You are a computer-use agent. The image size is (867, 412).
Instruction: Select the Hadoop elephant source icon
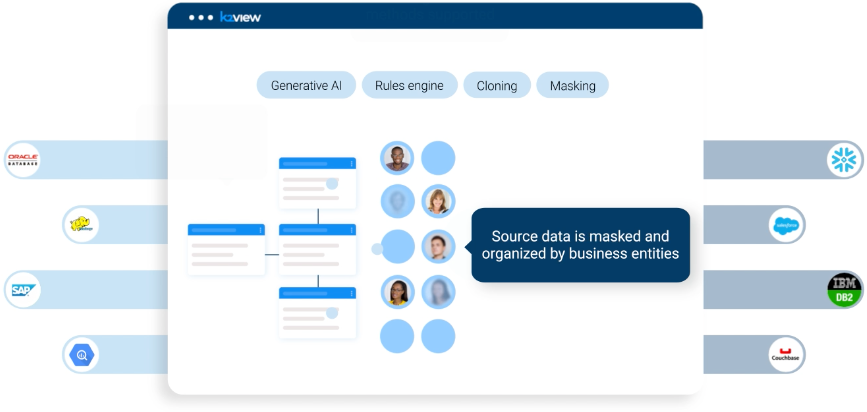point(80,224)
